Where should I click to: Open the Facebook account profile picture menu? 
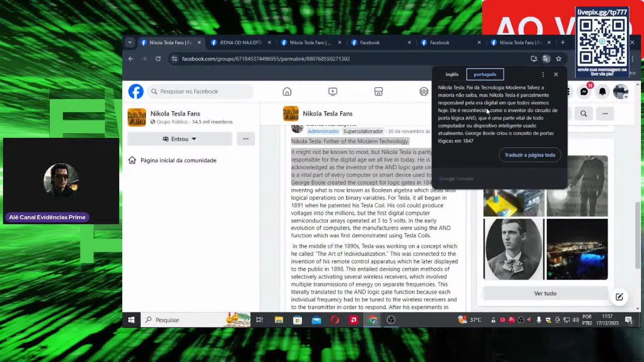pyautogui.click(x=620, y=92)
